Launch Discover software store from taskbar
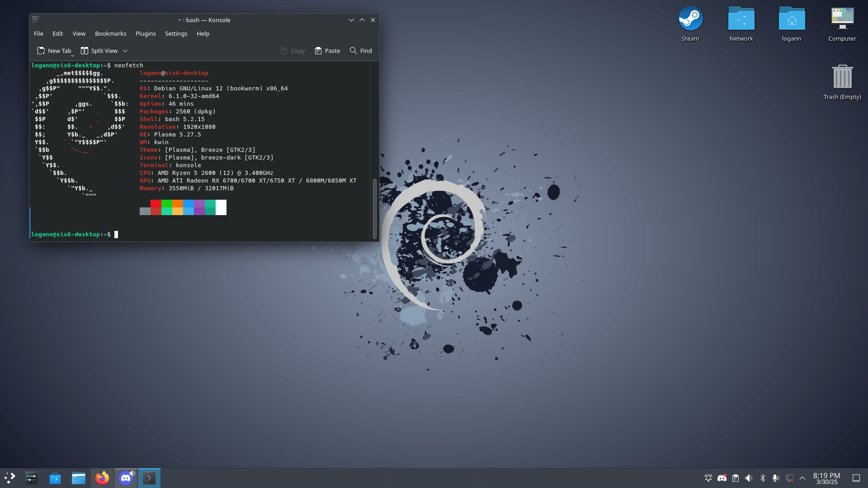Viewport: 868px width, 488px height. pyautogui.click(x=55, y=478)
